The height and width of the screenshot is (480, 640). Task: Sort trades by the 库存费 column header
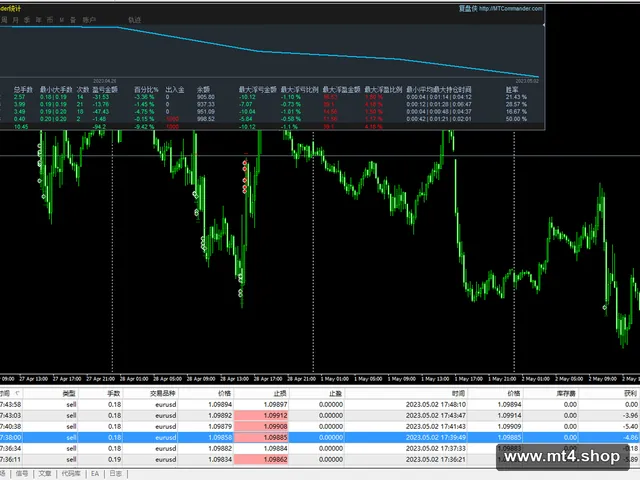(566, 393)
